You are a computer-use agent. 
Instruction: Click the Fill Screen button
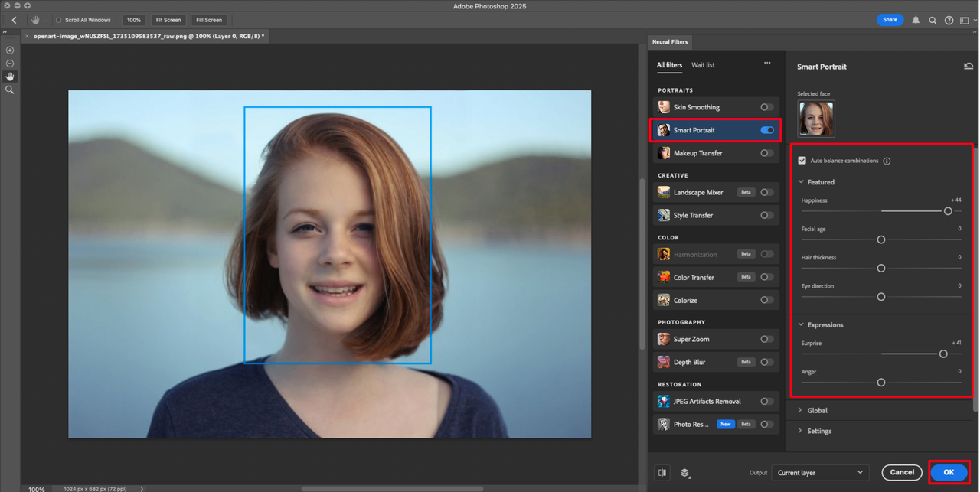pos(209,21)
